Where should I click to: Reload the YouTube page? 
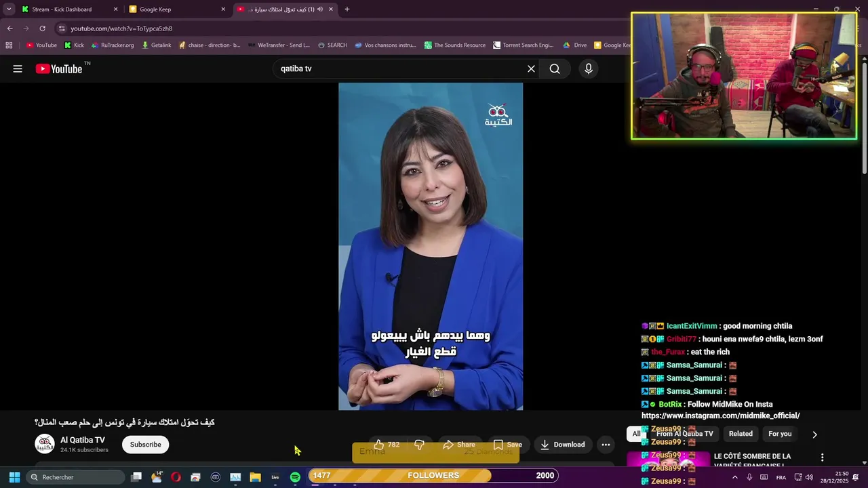(x=42, y=28)
